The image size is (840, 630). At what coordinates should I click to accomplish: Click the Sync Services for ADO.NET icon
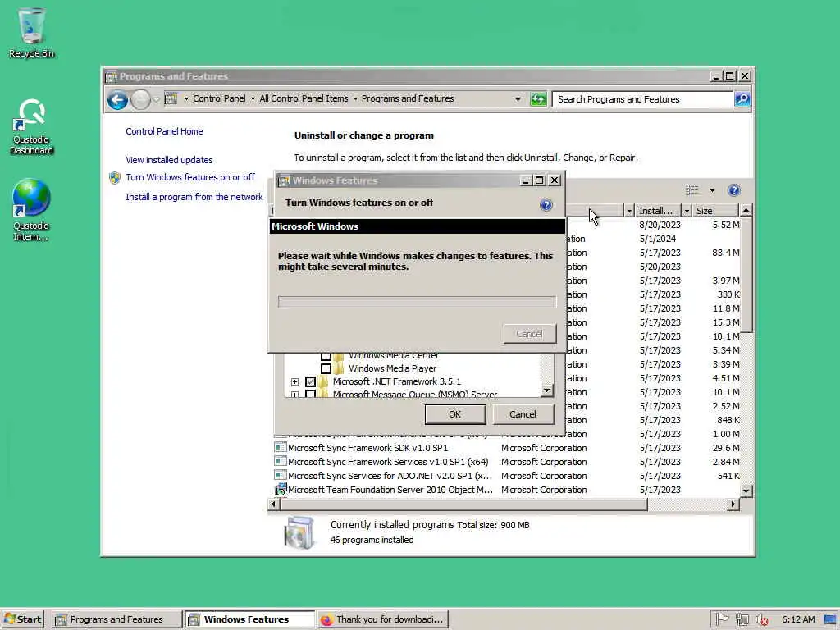point(280,475)
